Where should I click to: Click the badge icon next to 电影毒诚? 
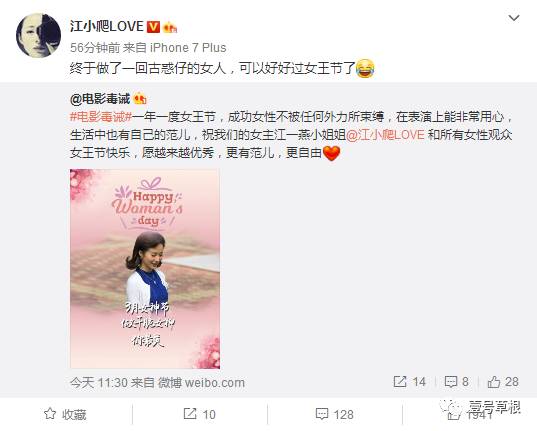coord(140,99)
